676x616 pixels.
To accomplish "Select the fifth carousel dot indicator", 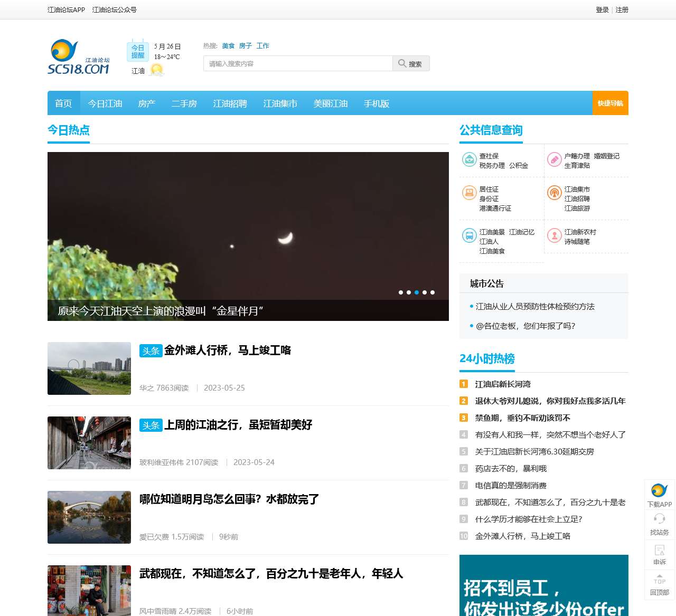I will [x=433, y=292].
